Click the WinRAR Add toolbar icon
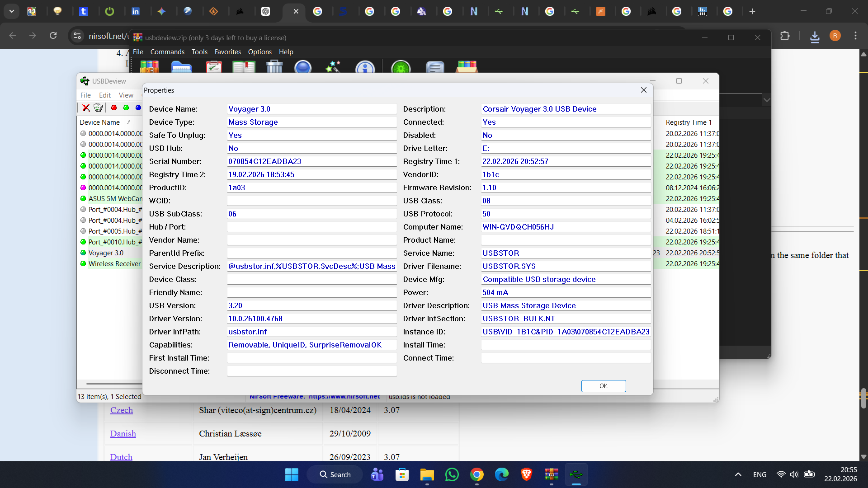This screenshot has height=488, width=868. tap(149, 67)
